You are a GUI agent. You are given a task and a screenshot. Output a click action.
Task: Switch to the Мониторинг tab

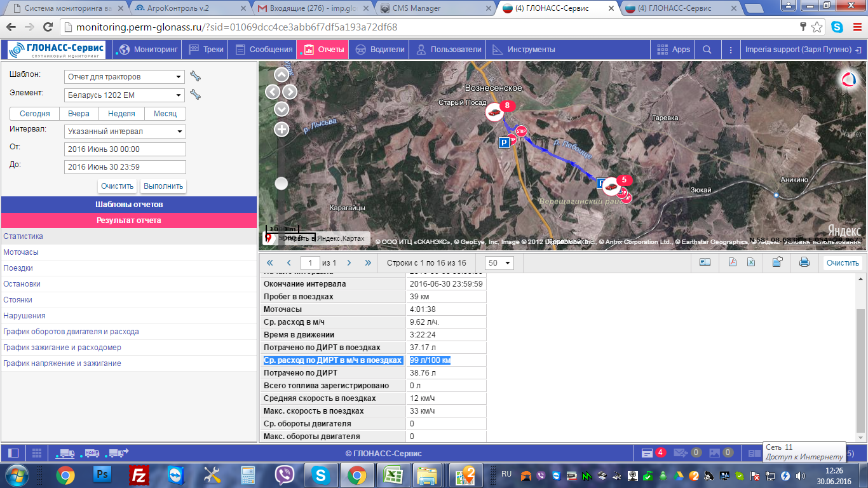[x=147, y=50]
